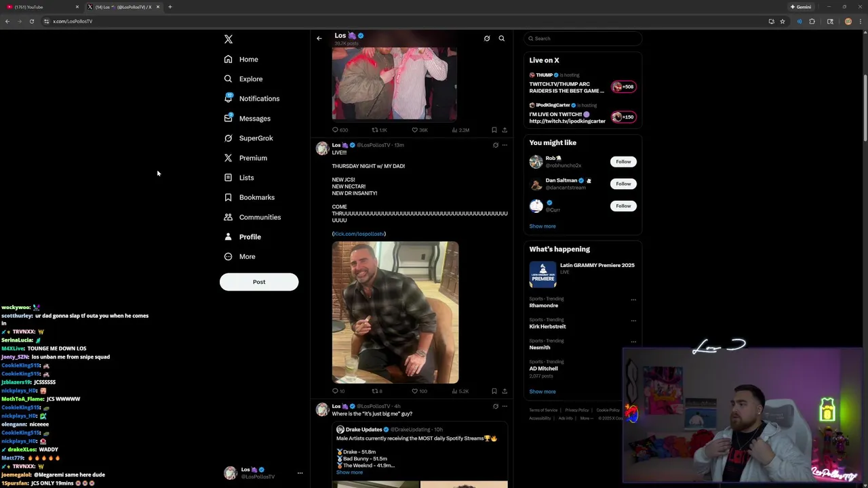The image size is (868, 488).
Task: Open SuperGrok from the sidebar icon
Action: coord(229,138)
